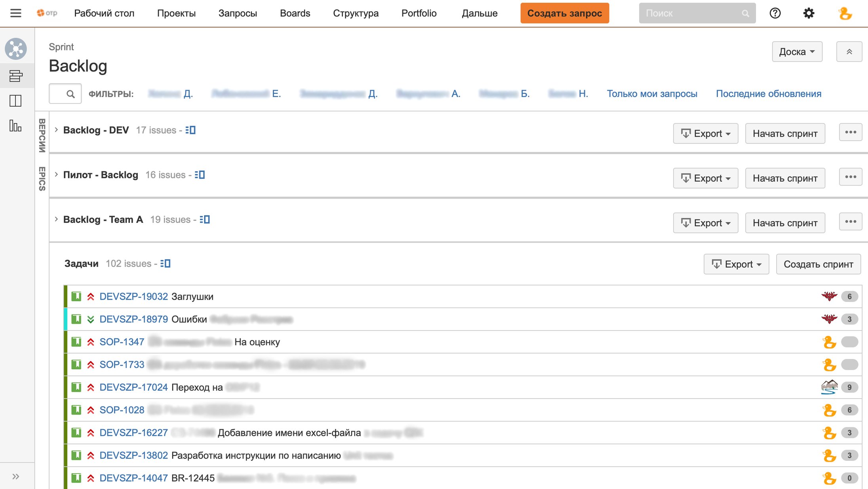Expand the Backlog - DEV sprint

(56, 130)
